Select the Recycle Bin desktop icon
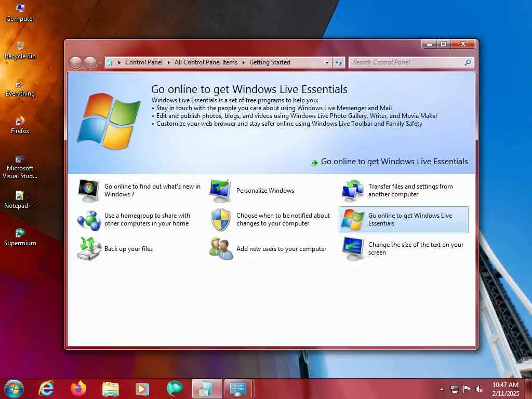The image size is (532, 399). coord(20,50)
